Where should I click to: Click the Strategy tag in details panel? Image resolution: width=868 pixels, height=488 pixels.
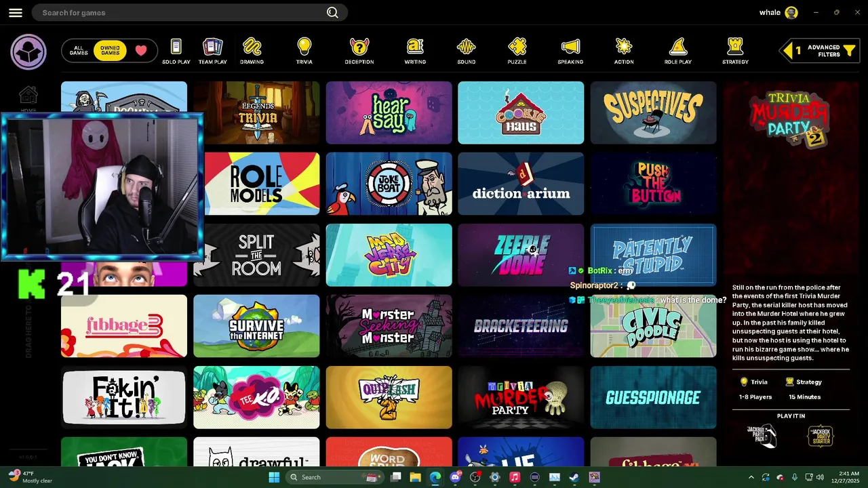804,382
